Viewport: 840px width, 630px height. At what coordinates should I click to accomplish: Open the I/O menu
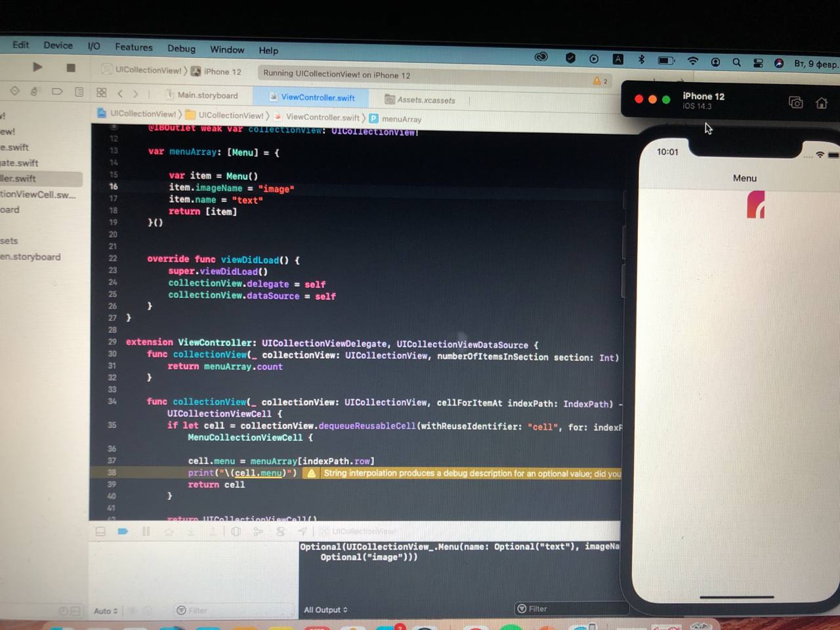(x=94, y=46)
